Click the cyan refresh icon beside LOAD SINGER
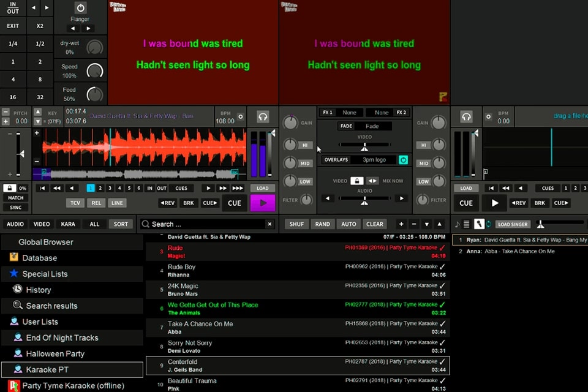Screen dimensions: 588x392 click(x=489, y=224)
